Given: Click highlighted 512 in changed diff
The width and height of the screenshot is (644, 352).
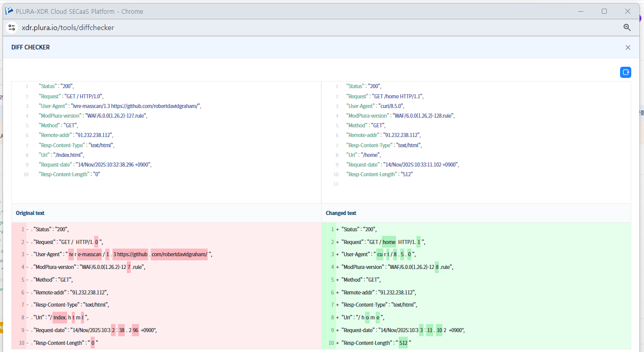Looking at the screenshot, I should click(403, 343).
